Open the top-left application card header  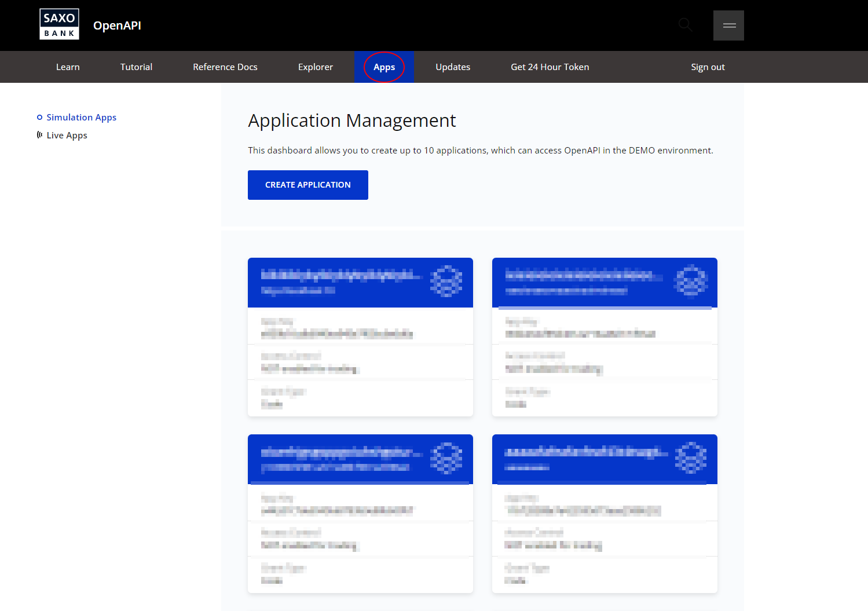360,283
